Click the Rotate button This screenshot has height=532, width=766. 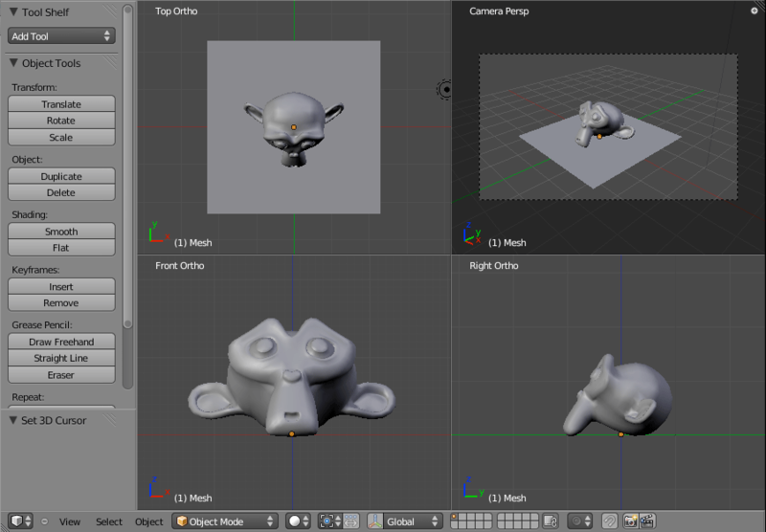[61, 121]
